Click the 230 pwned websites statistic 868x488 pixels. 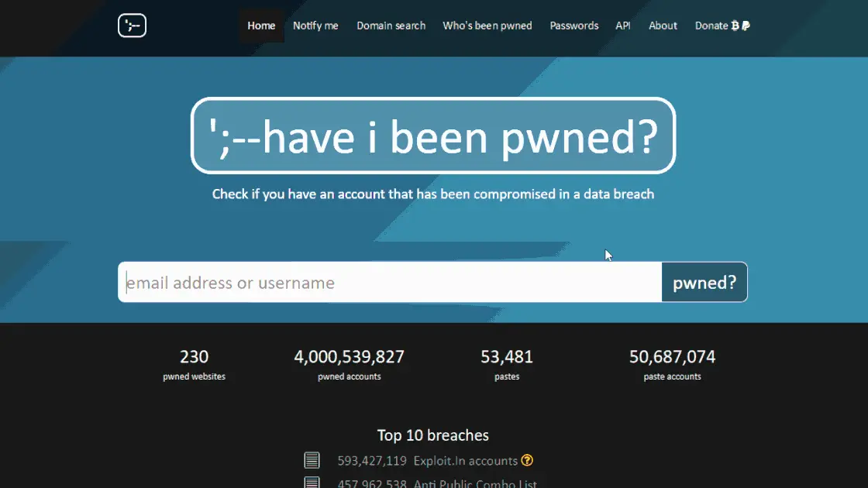(x=194, y=365)
